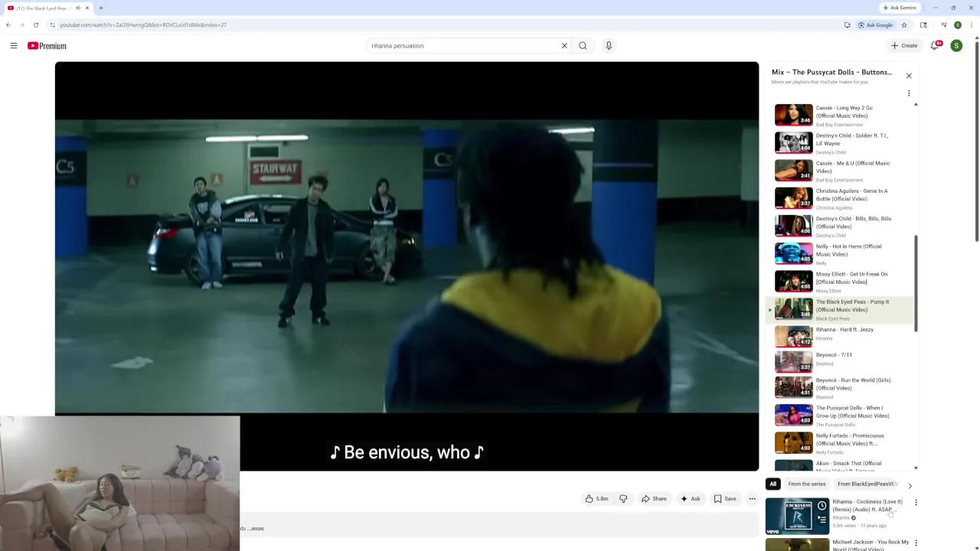This screenshot has width=980, height=551.
Task: Add Cockiness video to Watch Later
Action: pos(822,506)
